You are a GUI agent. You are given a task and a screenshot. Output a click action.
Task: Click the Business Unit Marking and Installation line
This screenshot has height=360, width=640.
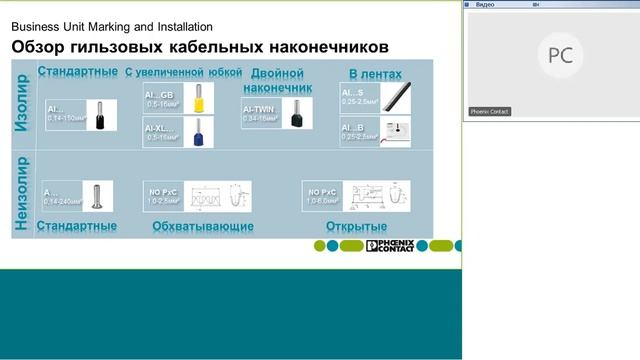pyautogui.click(x=112, y=27)
